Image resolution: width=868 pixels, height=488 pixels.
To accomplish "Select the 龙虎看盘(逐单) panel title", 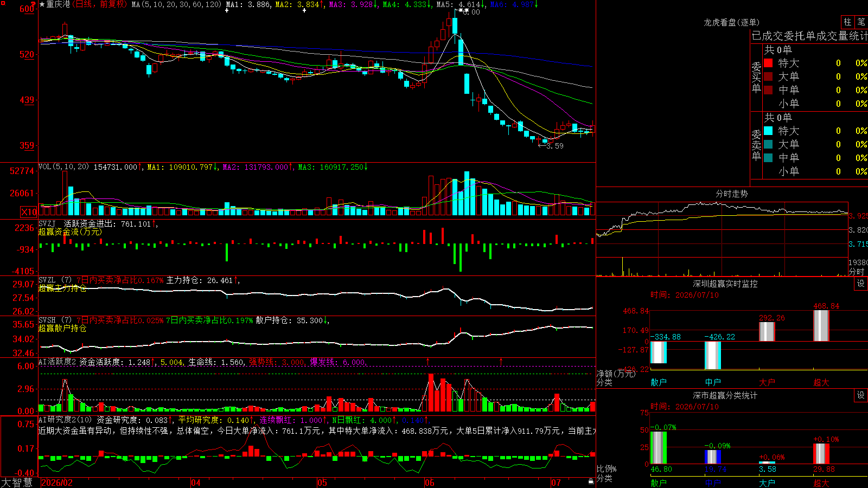I will pos(731,22).
